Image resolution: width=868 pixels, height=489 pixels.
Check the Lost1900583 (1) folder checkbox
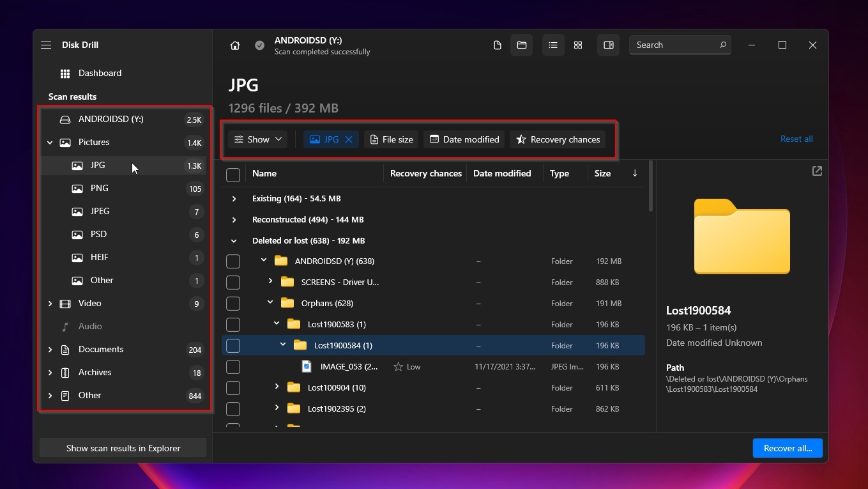pyautogui.click(x=233, y=325)
